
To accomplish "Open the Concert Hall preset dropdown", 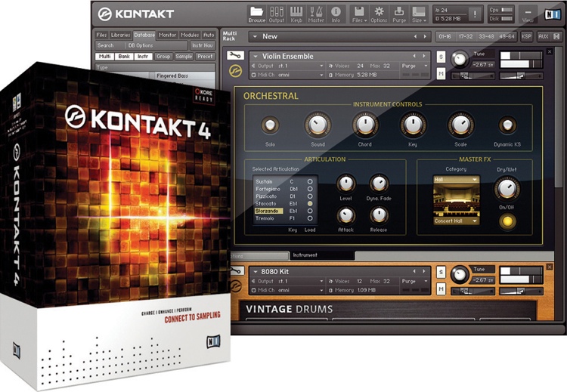I will (456, 221).
